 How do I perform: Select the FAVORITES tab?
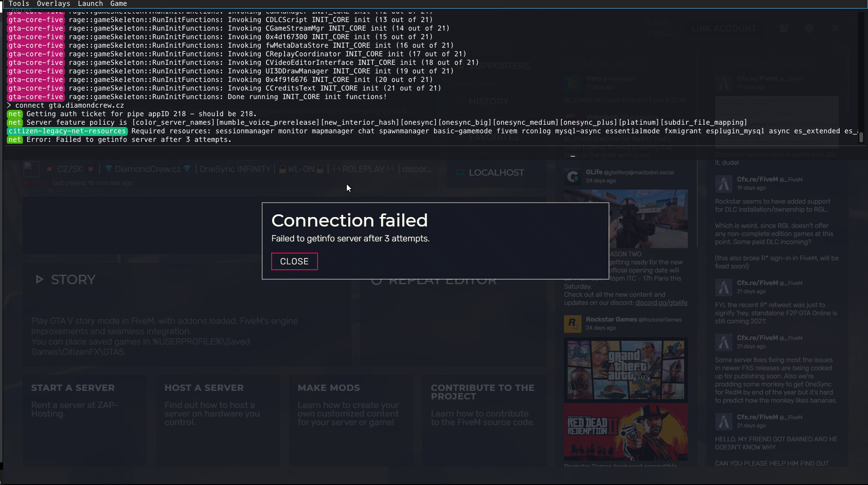coord(494,137)
